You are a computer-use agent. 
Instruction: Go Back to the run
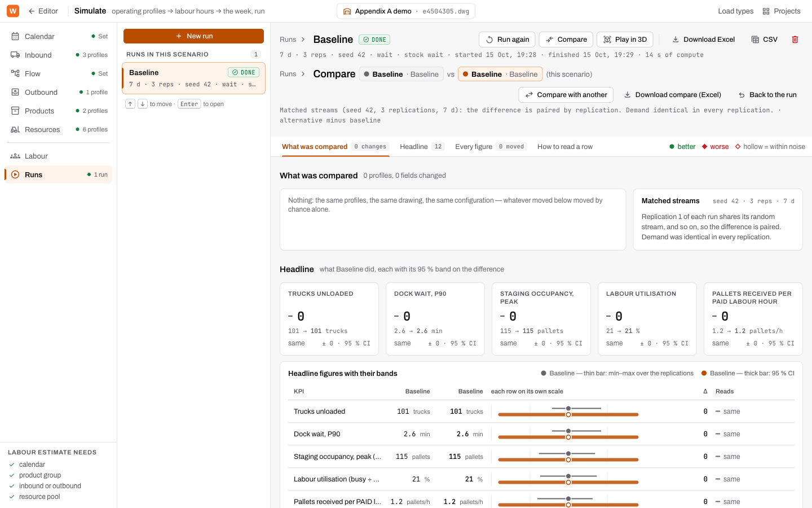[x=767, y=95]
